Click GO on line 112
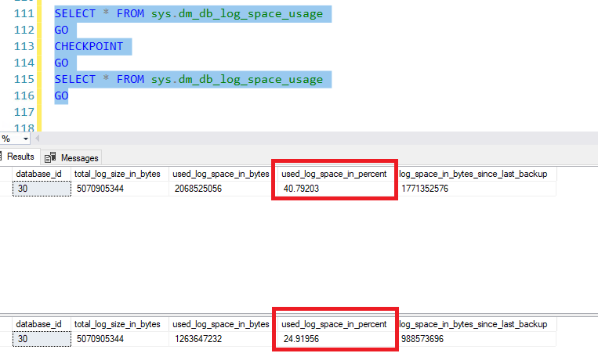 point(61,30)
